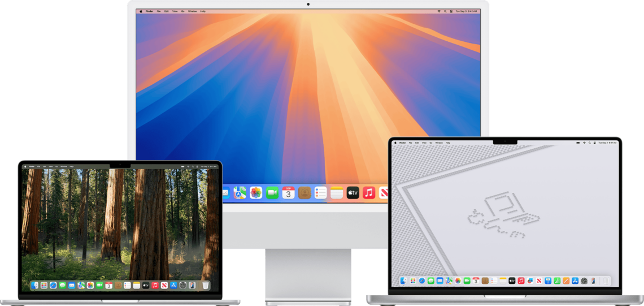Viewport: 644px width, 306px height.
Task: Open Reminders on the iMac dock
Action: [321, 193]
